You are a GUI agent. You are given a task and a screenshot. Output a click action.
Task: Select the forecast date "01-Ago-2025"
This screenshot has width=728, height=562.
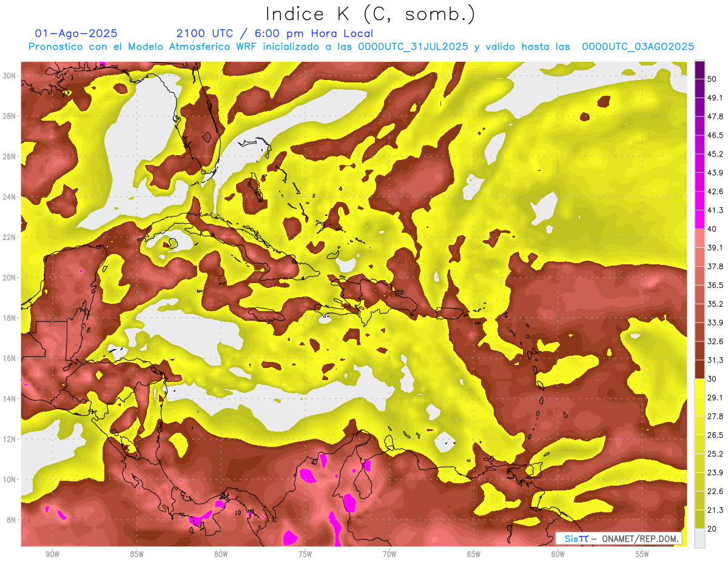point(76,33)
